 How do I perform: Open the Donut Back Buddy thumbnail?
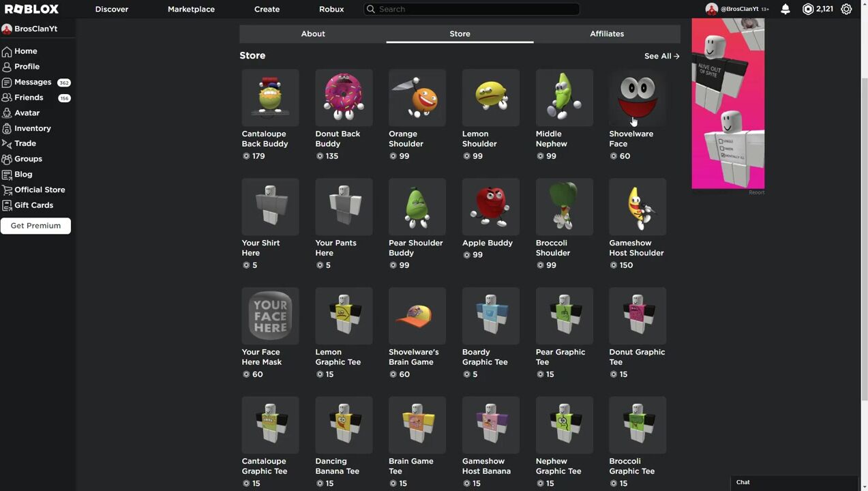click(344, 98)
